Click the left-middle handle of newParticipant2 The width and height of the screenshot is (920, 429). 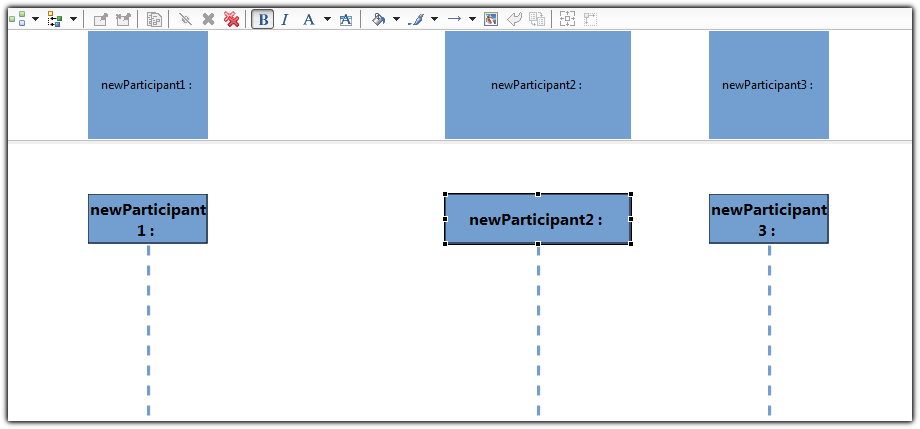tap(445, 219)
